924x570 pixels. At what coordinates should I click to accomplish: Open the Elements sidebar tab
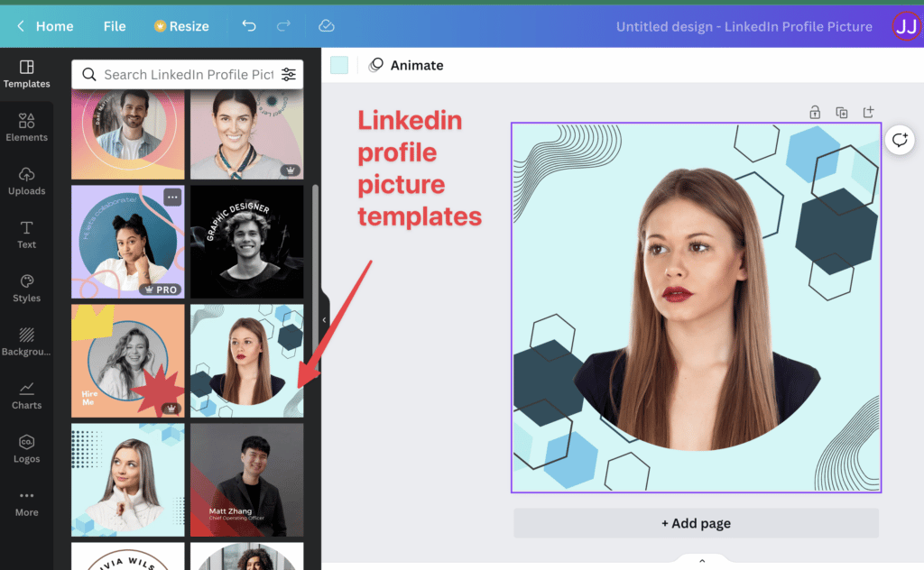click(x=26, y=128)
